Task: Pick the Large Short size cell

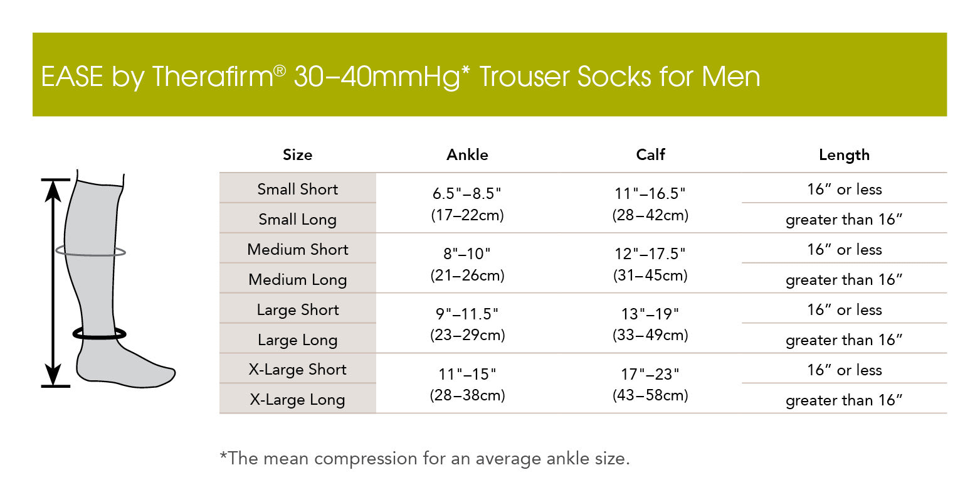Action: click(x=298, y=309)
